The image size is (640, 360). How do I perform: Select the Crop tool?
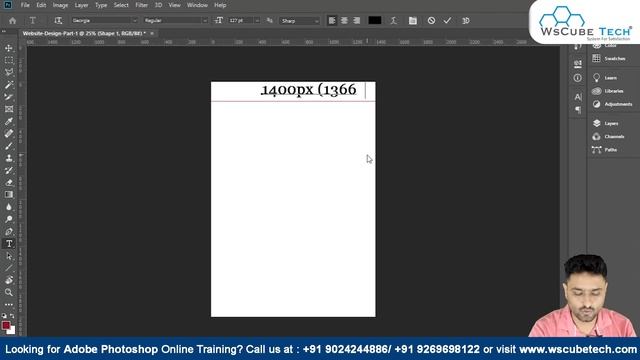(x=9, y=97)
